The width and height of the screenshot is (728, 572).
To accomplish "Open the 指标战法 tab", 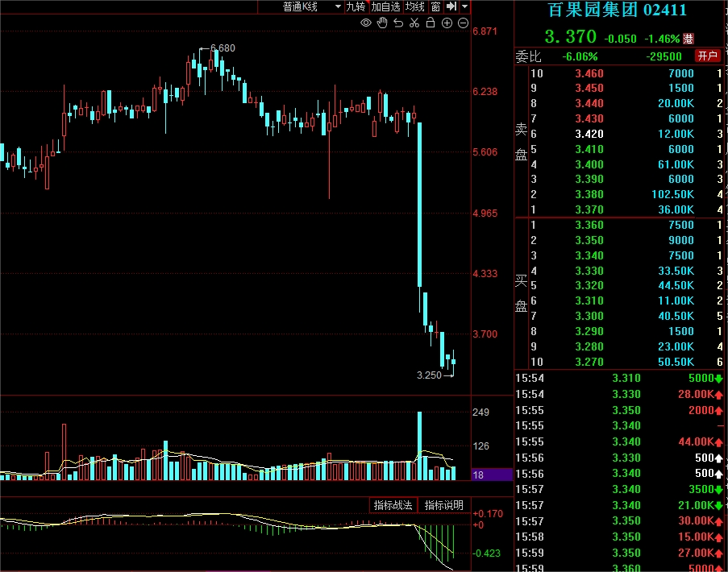I will coord(393,505).
